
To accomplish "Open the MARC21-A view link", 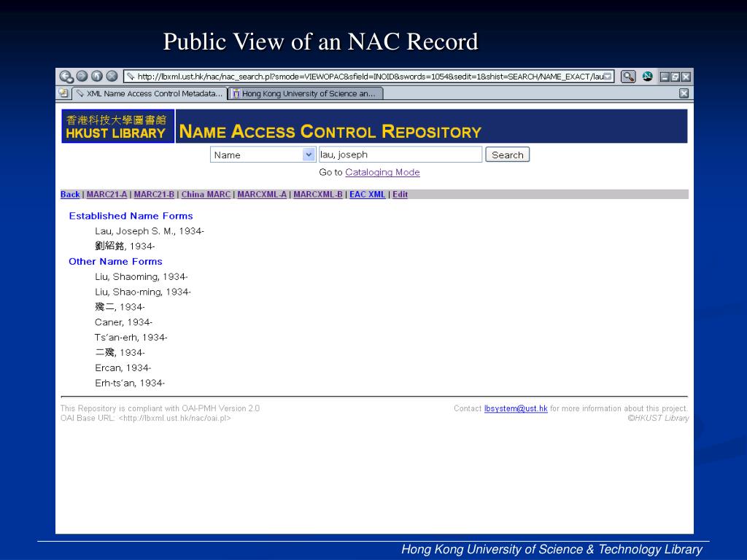I will 107,194.
